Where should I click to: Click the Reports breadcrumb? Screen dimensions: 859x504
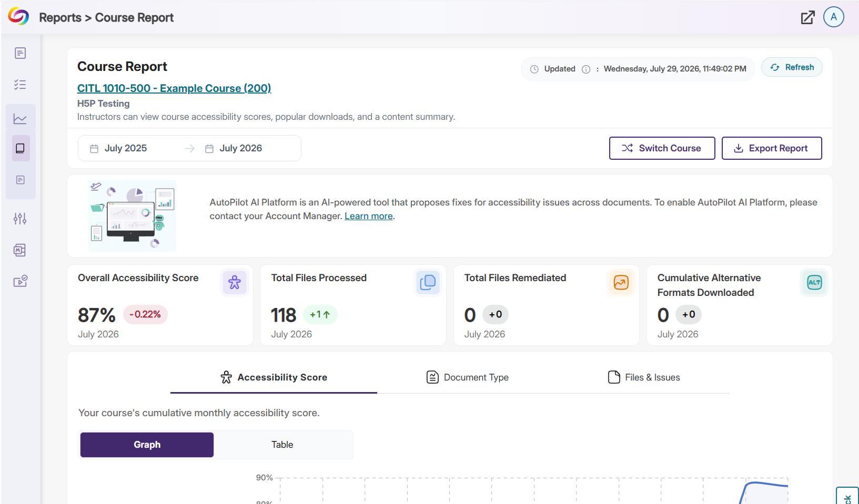click(60, 17)
